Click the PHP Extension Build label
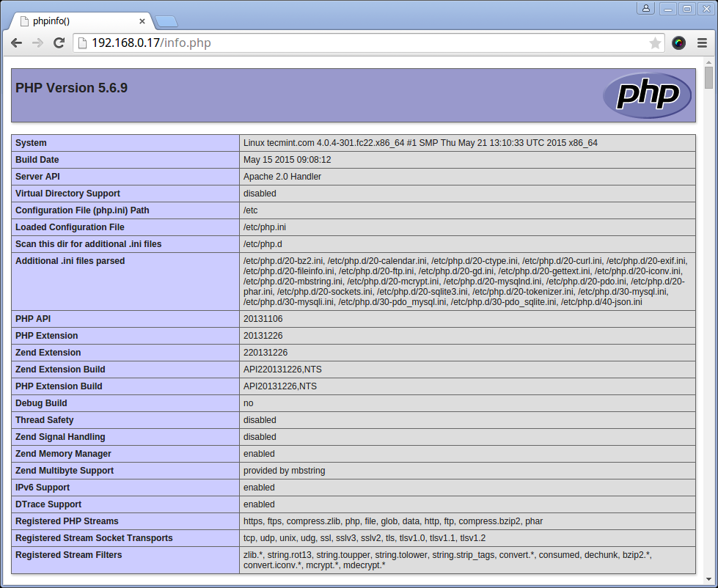The image size is (718, 588). [59, 386]
